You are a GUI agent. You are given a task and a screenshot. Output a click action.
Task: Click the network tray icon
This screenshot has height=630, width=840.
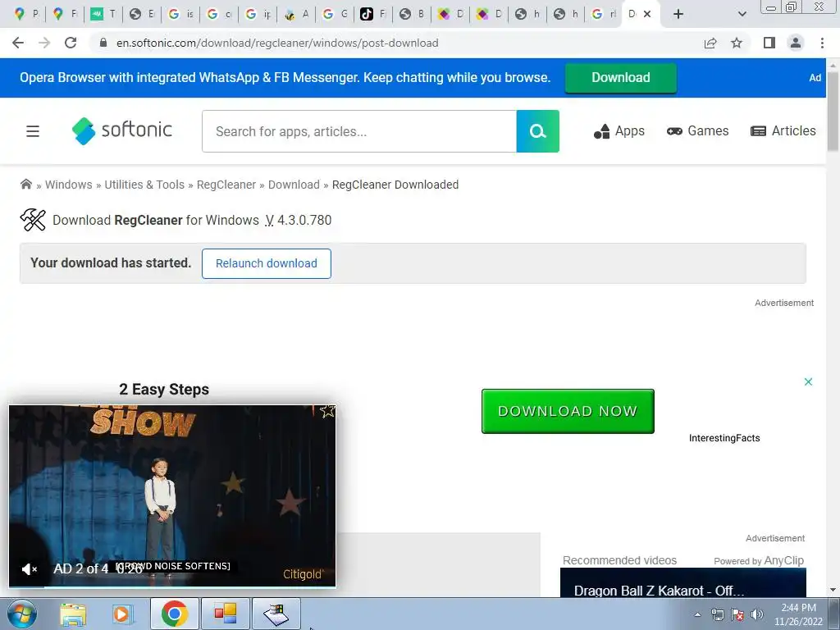pyautogui.click(x=717, y=614)
